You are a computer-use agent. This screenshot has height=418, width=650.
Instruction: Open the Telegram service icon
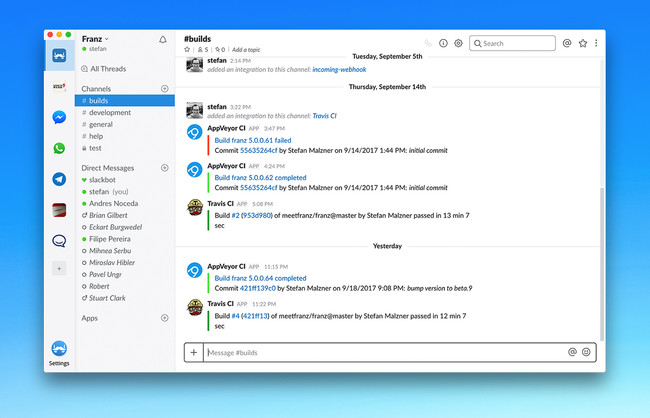(x=59, y=179)
